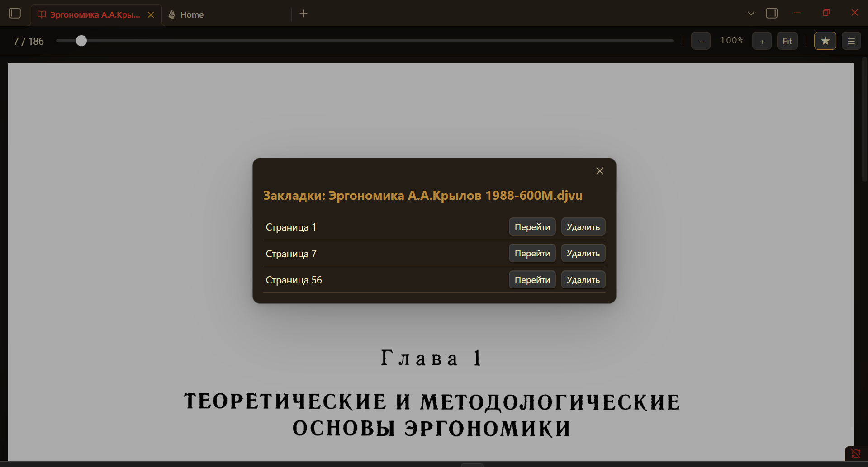The image size is (868, 467).
Task: Close the bookmarks dialog
Action: click(x=600, y=171)
